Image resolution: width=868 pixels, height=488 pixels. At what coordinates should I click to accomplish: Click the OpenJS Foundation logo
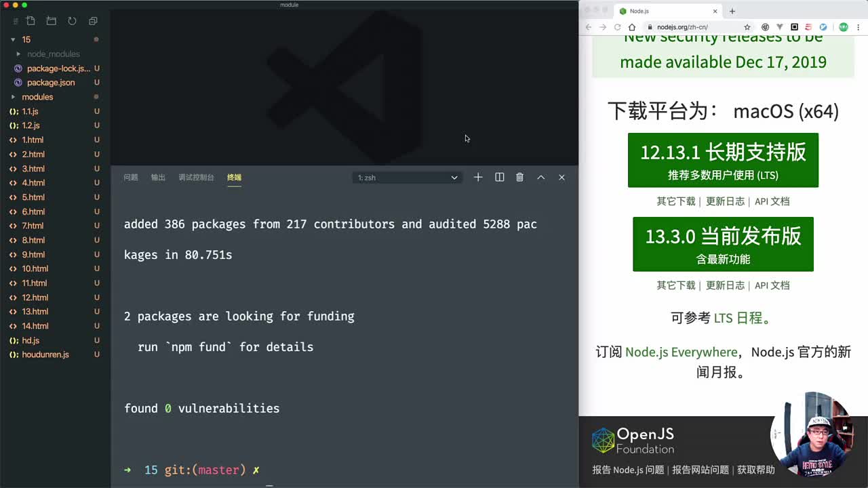633,441
